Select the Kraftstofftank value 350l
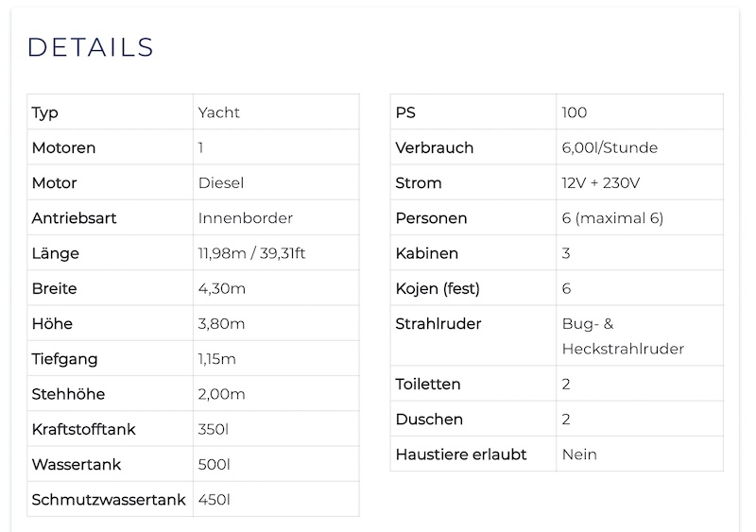Screen dimensions: 756x532 214,429
